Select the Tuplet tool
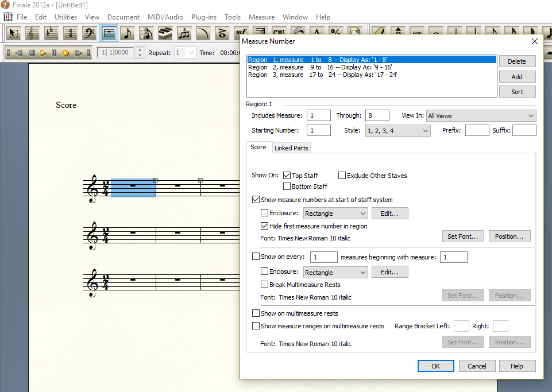The width and height of the screenshot is (552, 392). [x=184, y=33]
